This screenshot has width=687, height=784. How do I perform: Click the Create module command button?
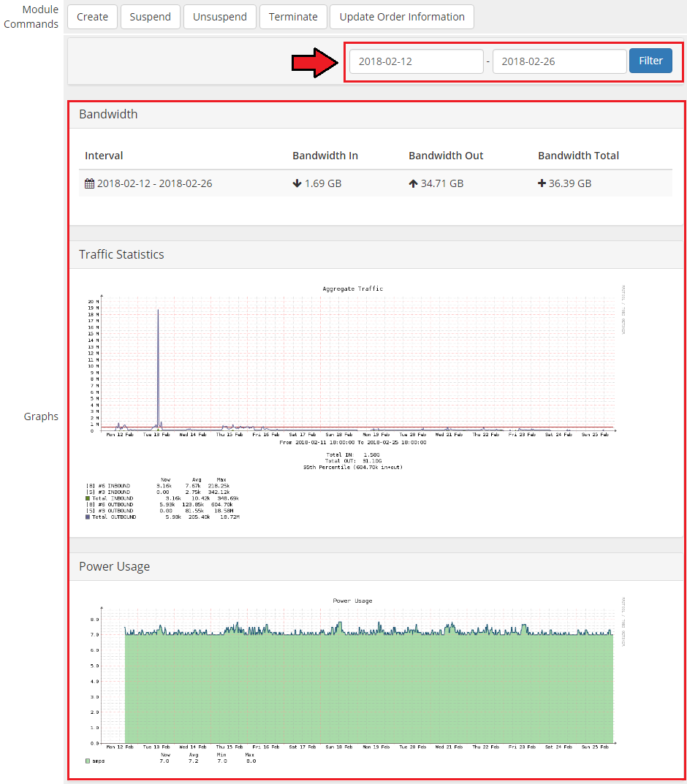[x=92, y=17]
